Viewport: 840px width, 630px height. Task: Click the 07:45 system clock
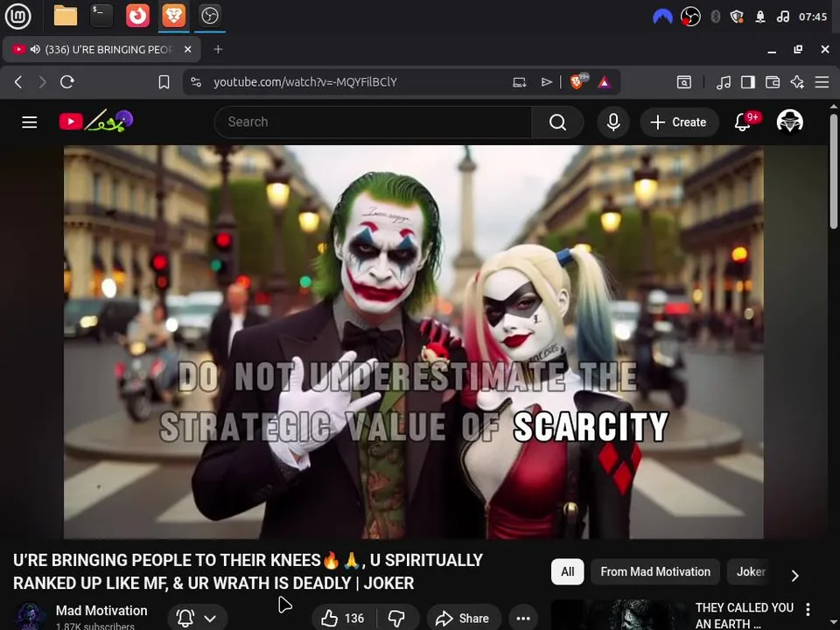tap(813, 17)
